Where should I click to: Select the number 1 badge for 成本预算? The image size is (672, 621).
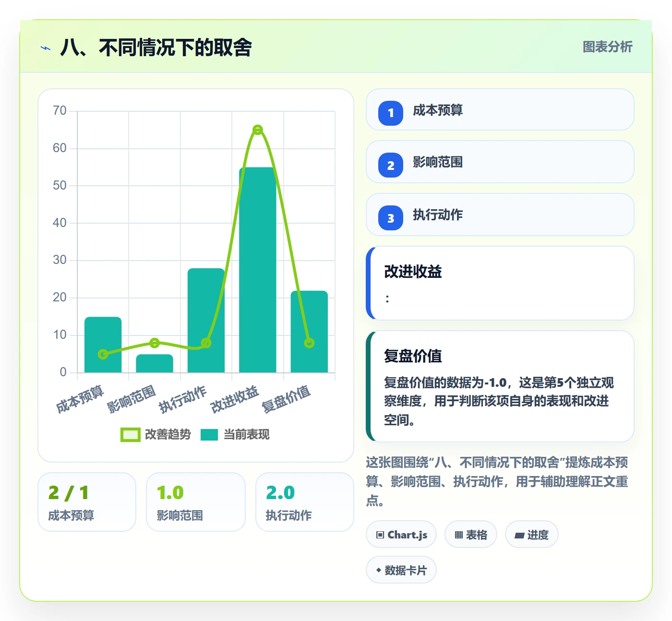390,113
